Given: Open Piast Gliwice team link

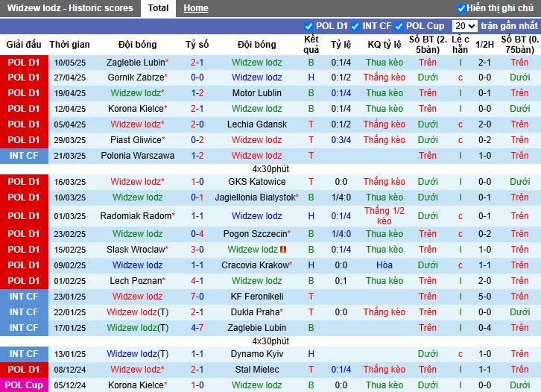Looking at the screenshot, I should pyautogui.click(x=137, y=140).
